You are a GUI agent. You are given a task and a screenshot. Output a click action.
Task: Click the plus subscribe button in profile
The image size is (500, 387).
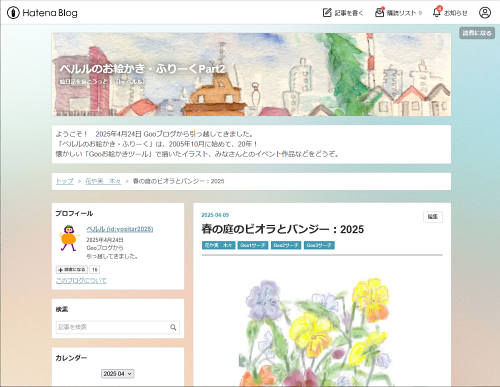point(72,269)
